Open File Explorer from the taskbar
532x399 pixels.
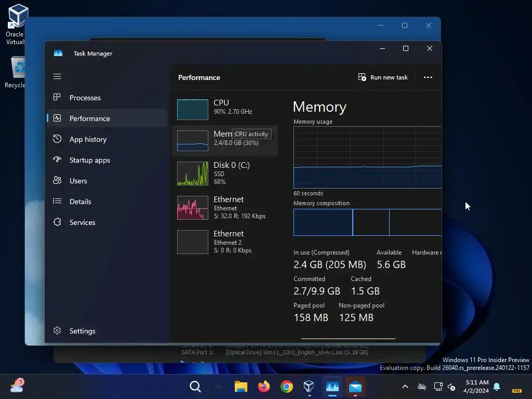click(241, 387)
